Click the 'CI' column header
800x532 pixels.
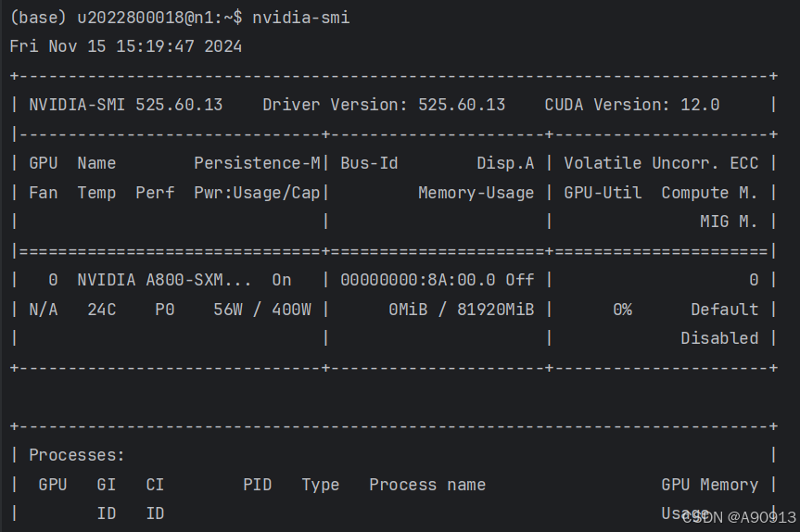[x=155, y=485]
